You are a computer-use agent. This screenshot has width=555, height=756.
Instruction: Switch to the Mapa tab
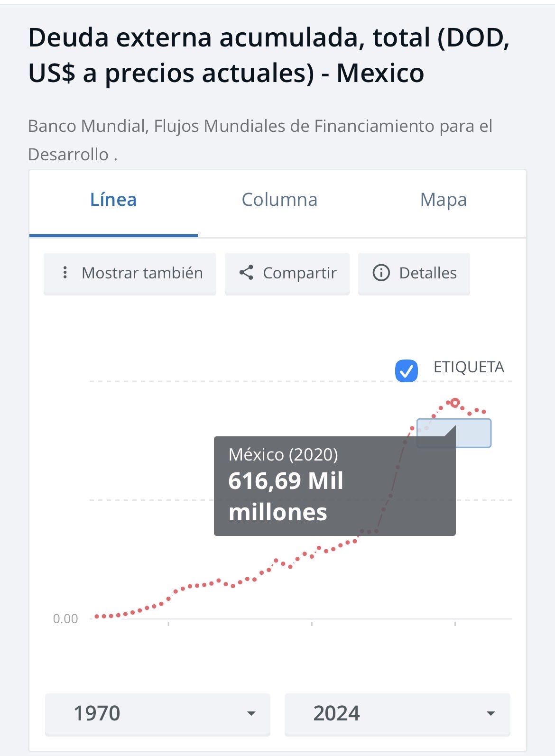[x=443, y=200]
